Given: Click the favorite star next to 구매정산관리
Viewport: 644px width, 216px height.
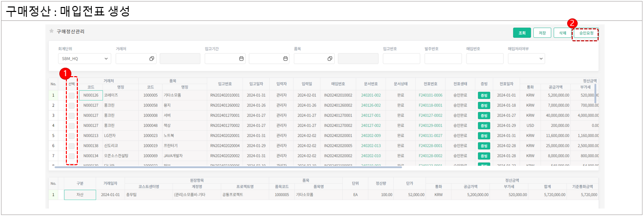Looking at the screenshot, I should click(51, 31).
